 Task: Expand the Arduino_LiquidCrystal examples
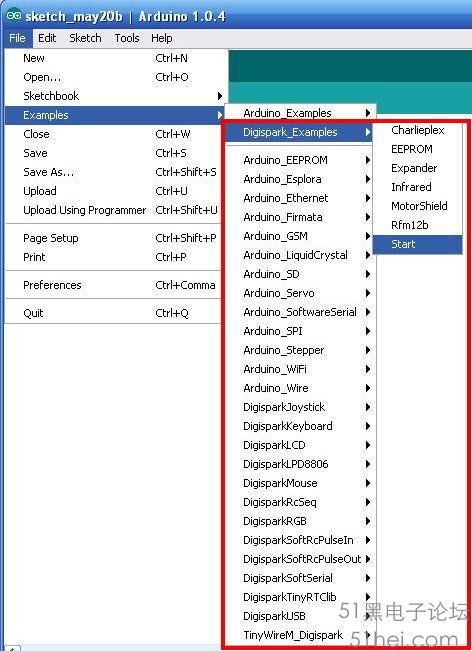coord(300,255)
